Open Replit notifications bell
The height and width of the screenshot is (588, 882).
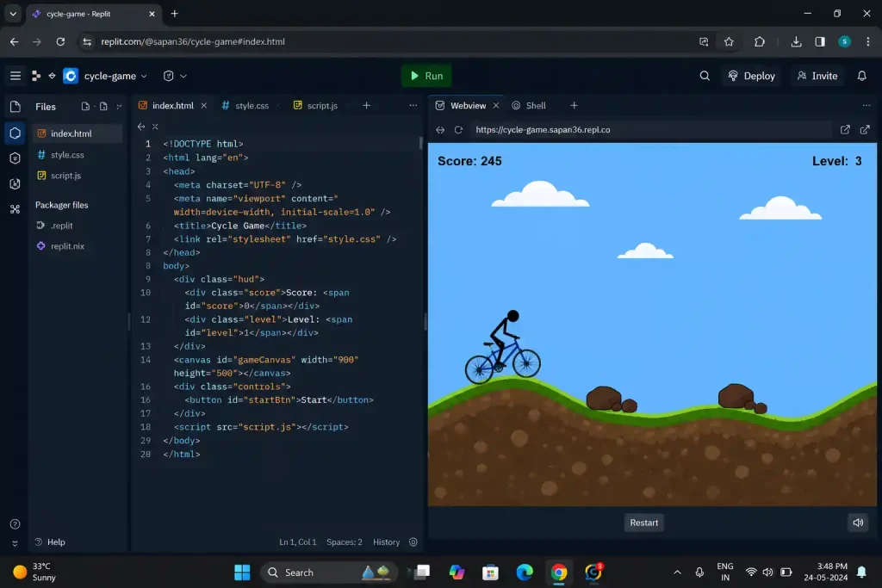pos(861,76)
